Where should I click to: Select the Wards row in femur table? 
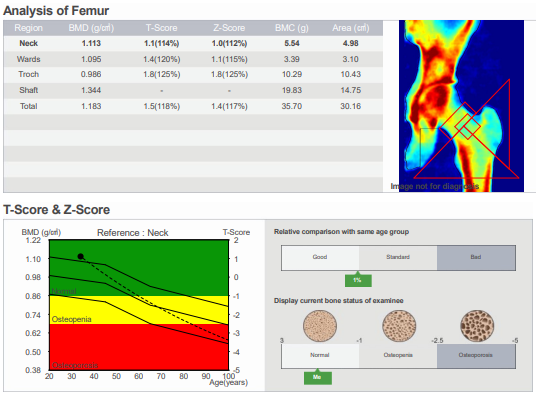193,59
